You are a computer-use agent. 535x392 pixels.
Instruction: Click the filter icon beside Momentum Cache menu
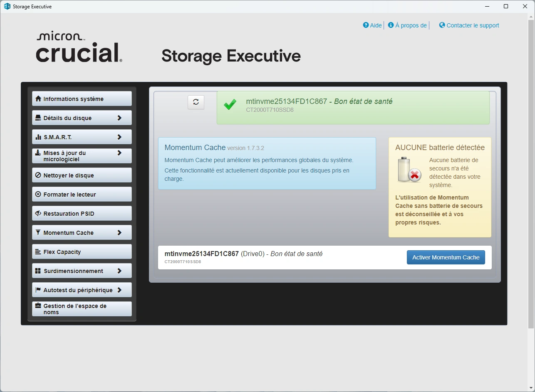tap(38, 233)
